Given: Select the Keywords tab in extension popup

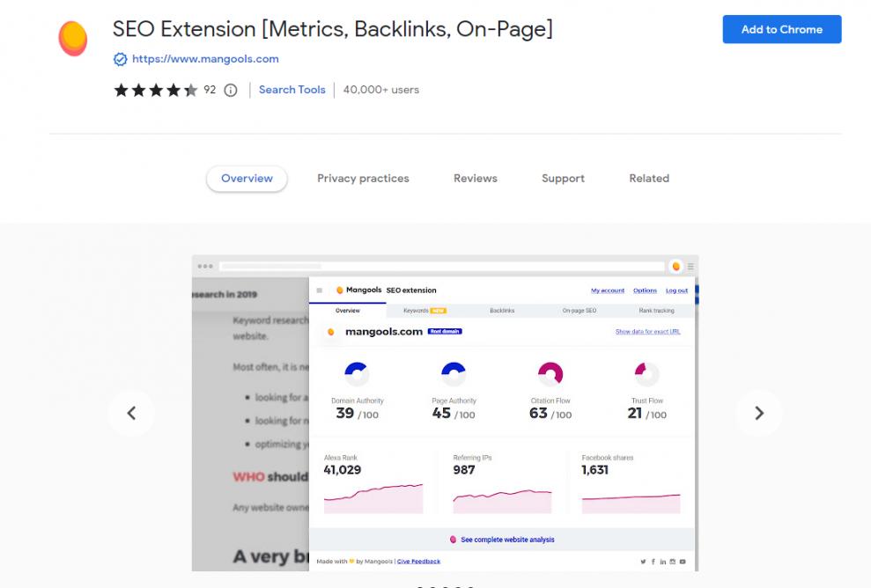Looking at the screenshot, I should 425,311.
